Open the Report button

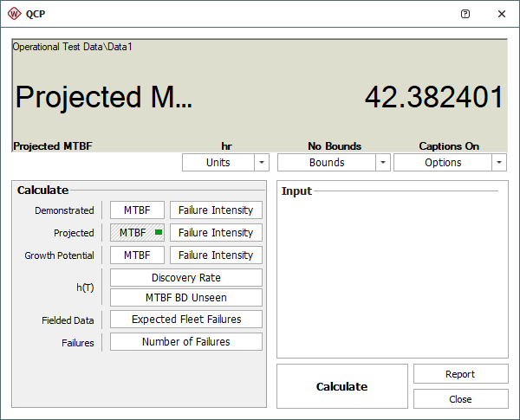pyautogui.click(x=460, y=374)
